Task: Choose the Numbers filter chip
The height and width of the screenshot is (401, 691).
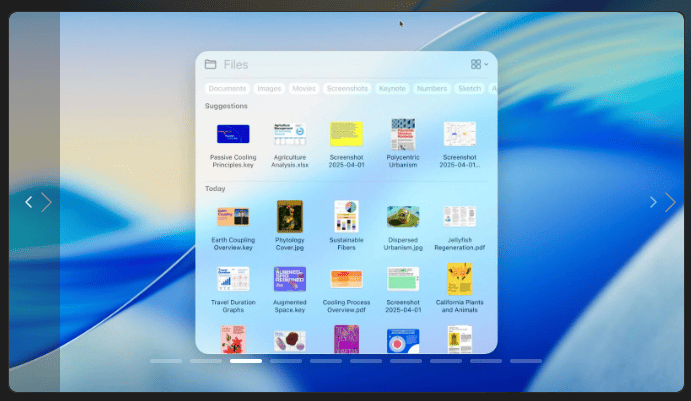Action: coord(432,89)
